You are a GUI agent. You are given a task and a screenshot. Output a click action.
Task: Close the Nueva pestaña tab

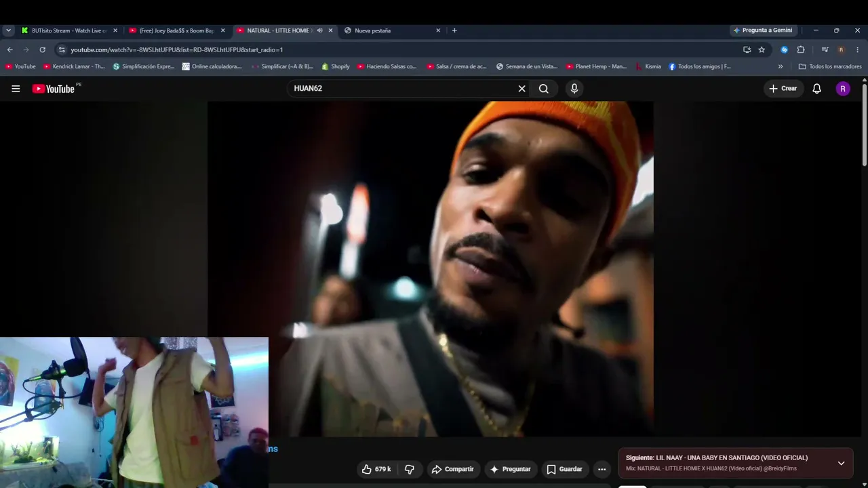tap(438, 30)
